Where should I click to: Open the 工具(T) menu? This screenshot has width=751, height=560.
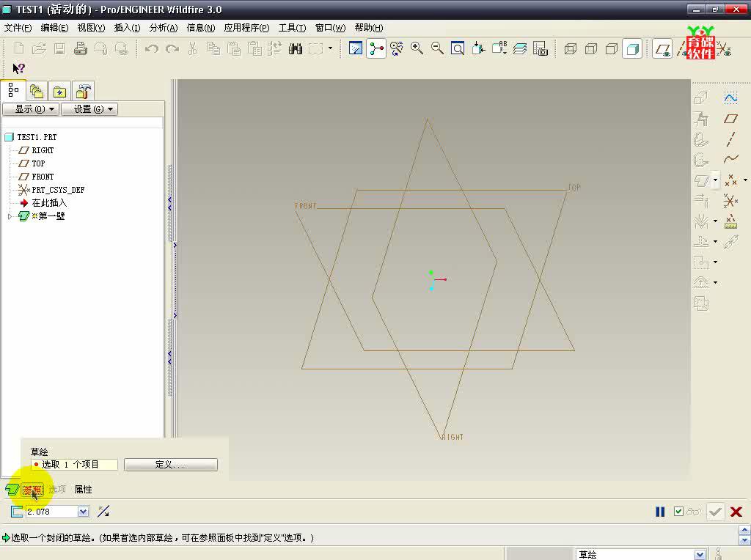pos(292,28)
